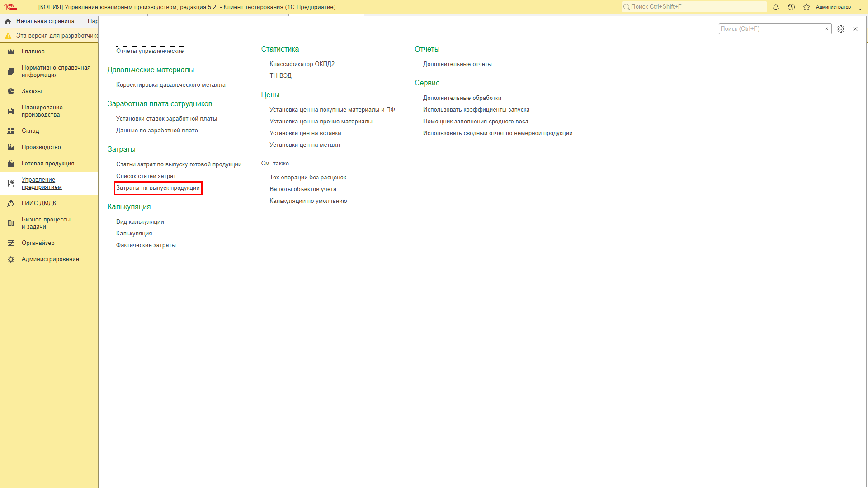
Task: Open menu settings gear icon
Action: point(841,29)
